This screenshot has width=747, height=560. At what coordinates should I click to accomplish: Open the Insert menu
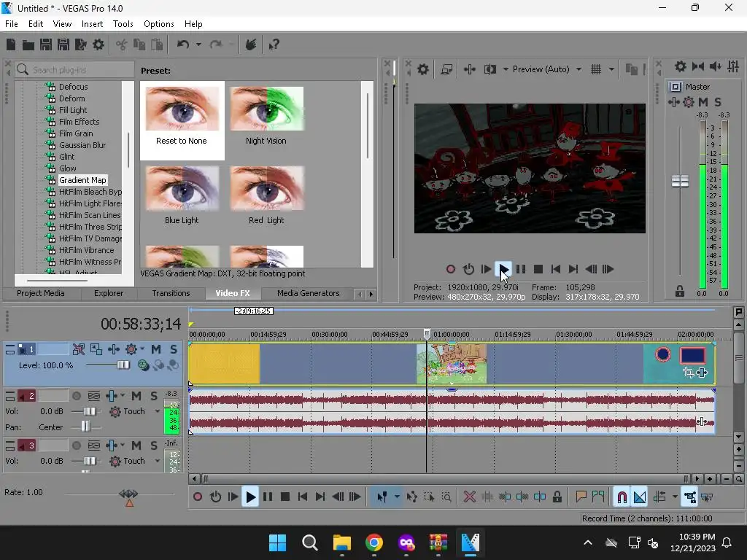(x=92, y=24)
